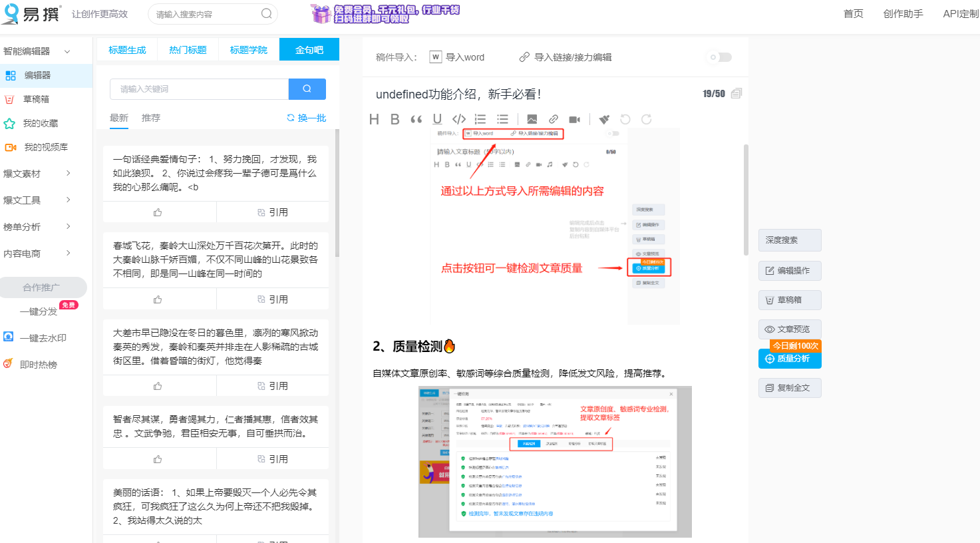Open 即时热榜 in the sidebar
Viewport: 980px width, 543px height.
point(39,365)
